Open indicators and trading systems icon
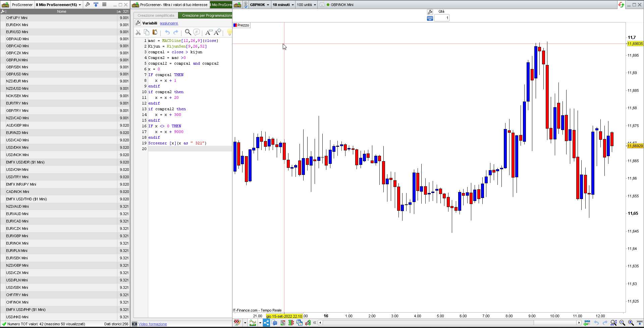 pos(253,323)
